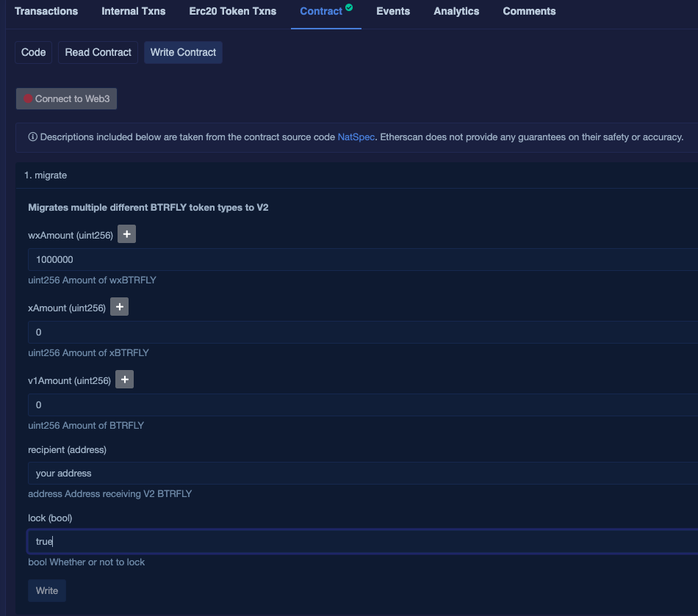This screenshot has width=698, height=616.
Task: Click the 'lock (bool)' label
Action: (50, 518)
